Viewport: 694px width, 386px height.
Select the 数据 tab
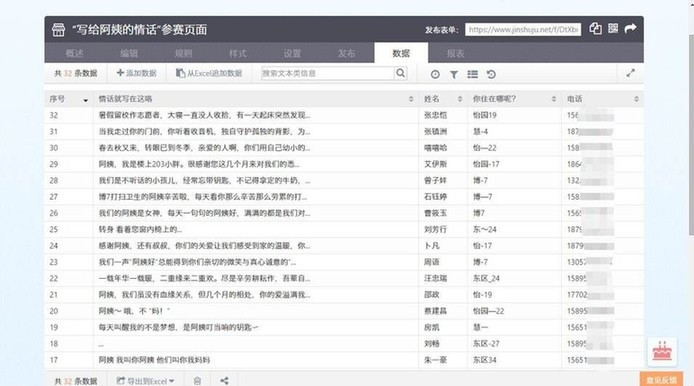401,53
